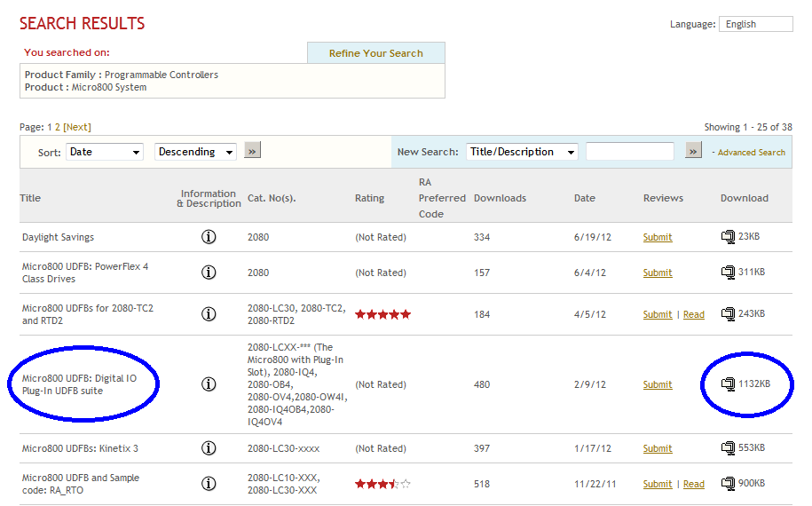Click the Next page link
812x506 pixels.
tap(77, 127)
